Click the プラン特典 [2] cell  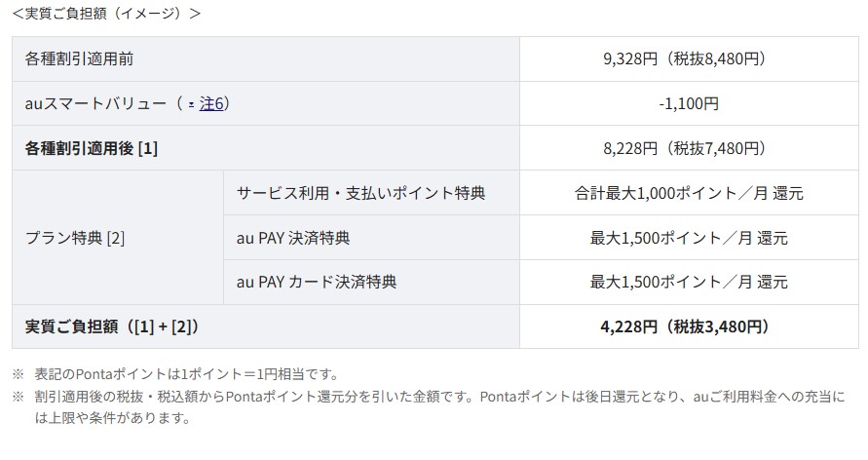click(75, 238)
